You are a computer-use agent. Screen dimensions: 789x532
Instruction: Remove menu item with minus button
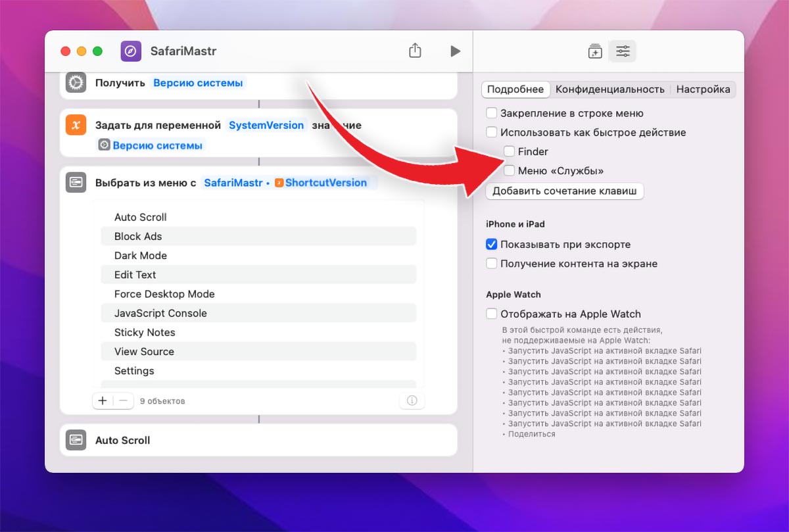[123, 400]
